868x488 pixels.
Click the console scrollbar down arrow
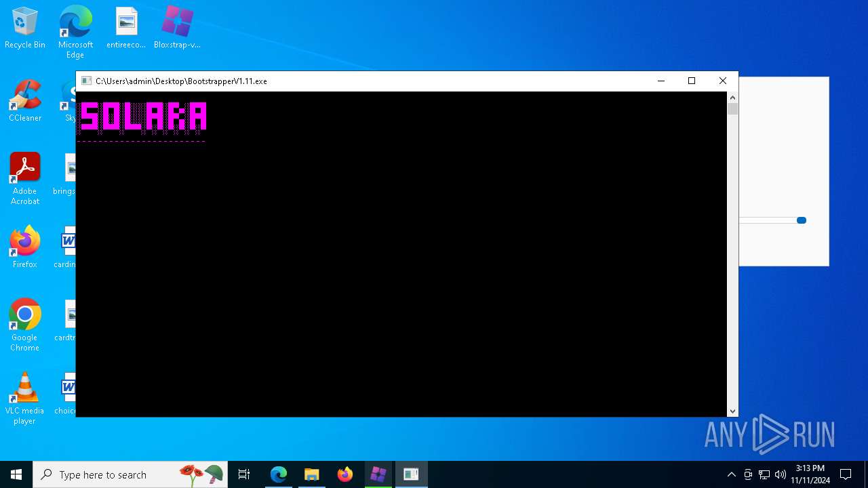tap(732, 411)
